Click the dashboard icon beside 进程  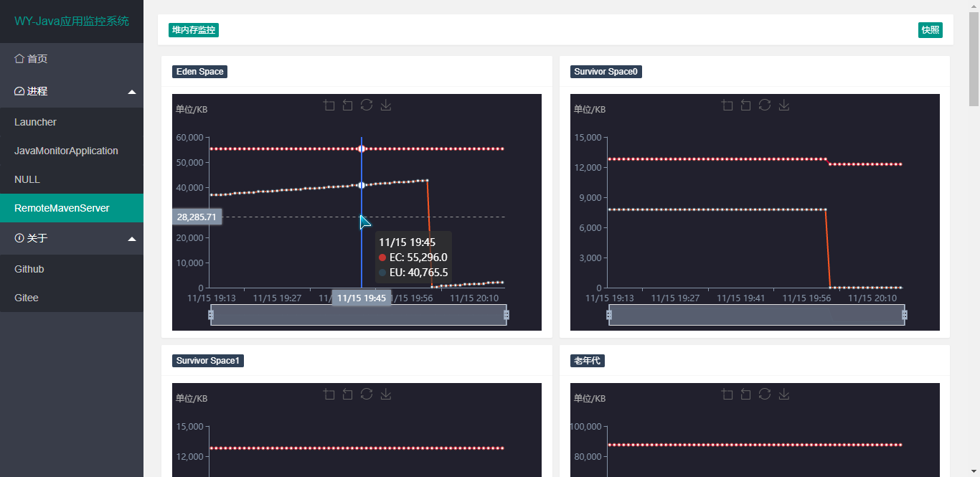[19, 91]
